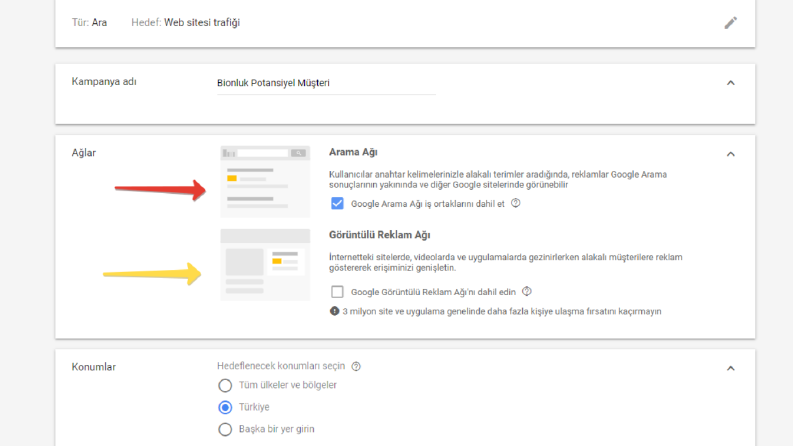This screenshot has height=446, width=793.
Task: Collapse the Kampanya adı section
Action: pyautogui.click(x=730, y=83)
